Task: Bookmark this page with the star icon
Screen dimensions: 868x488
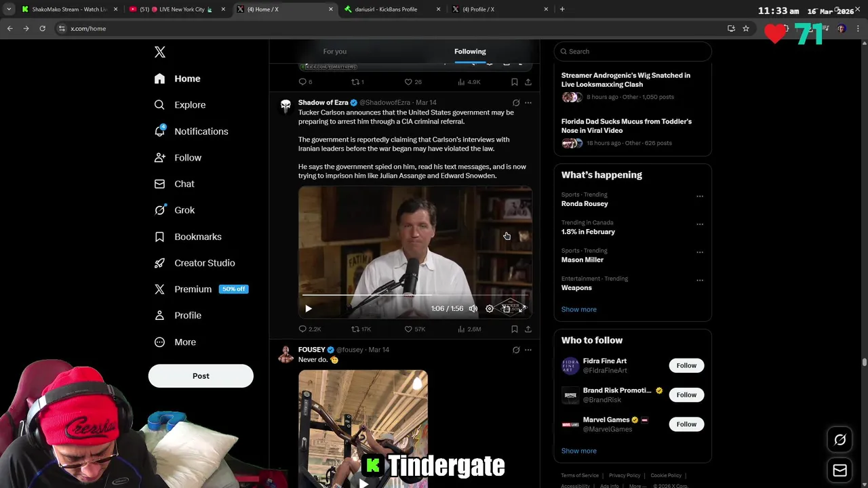Action: (746, 28)
